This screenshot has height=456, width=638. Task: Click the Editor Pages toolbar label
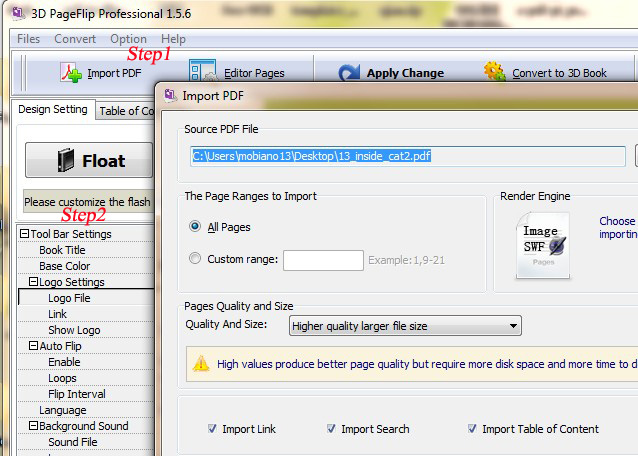pyautogui.click(x=254, y=73)
